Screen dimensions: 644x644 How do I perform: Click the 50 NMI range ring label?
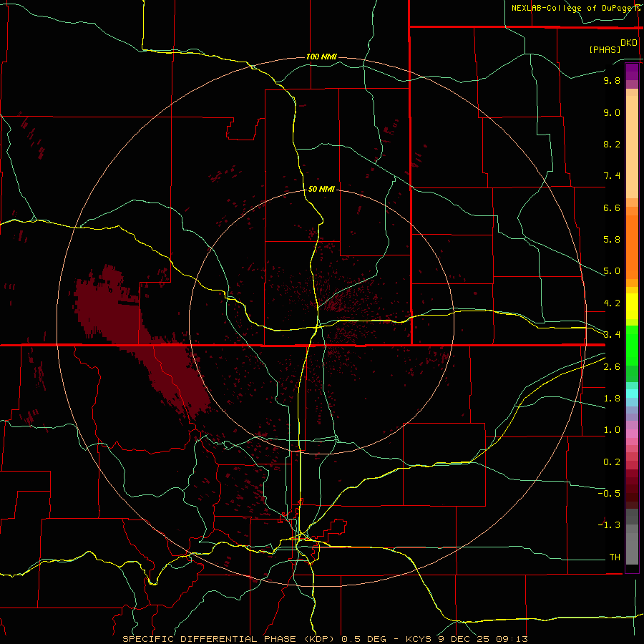[x=321, y=189]
